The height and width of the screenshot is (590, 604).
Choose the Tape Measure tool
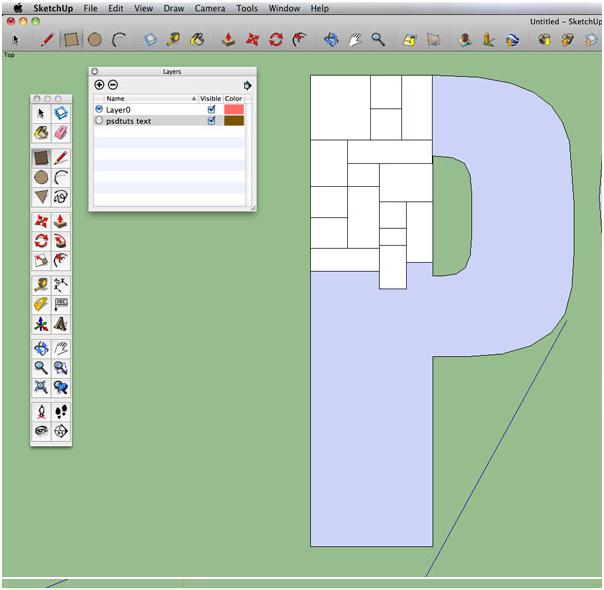[x=41, y=285]
